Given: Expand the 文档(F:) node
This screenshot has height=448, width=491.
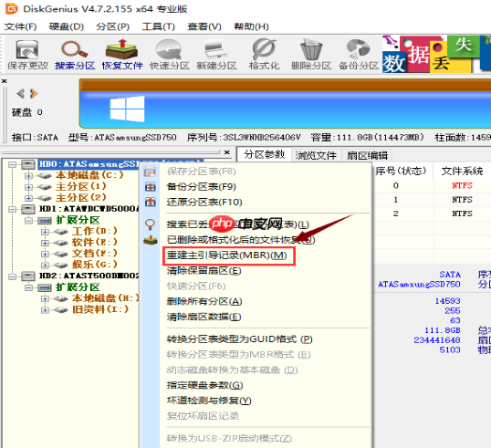Looking at the screenshot, I should [45, 254].
